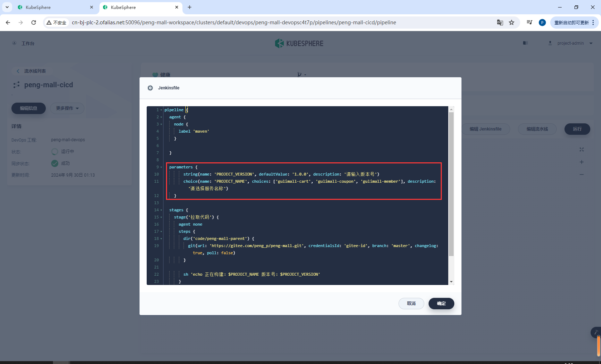The image size is (601, 364).
Task: Collapse the stage fold arrow on line 15
Action: point(161,217)
